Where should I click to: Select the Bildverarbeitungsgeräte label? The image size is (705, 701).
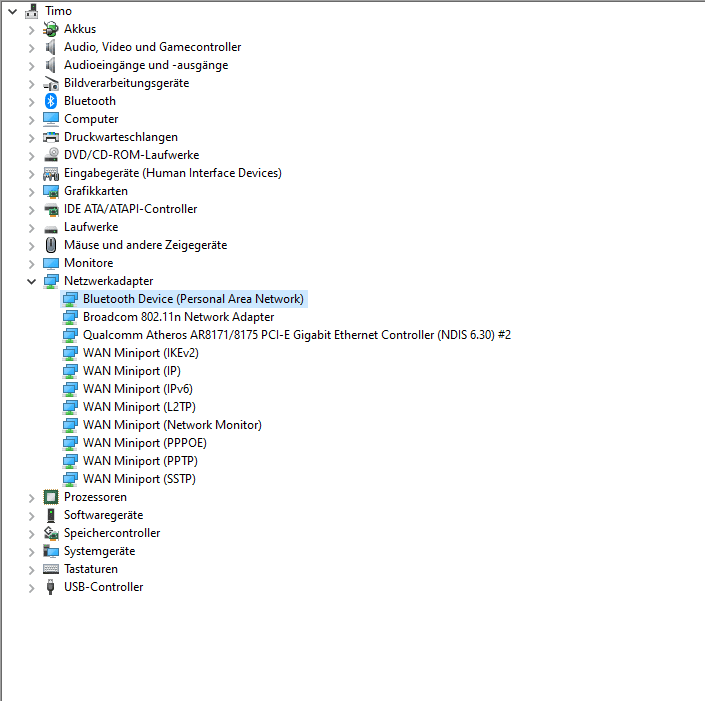(x=126, y=83)
